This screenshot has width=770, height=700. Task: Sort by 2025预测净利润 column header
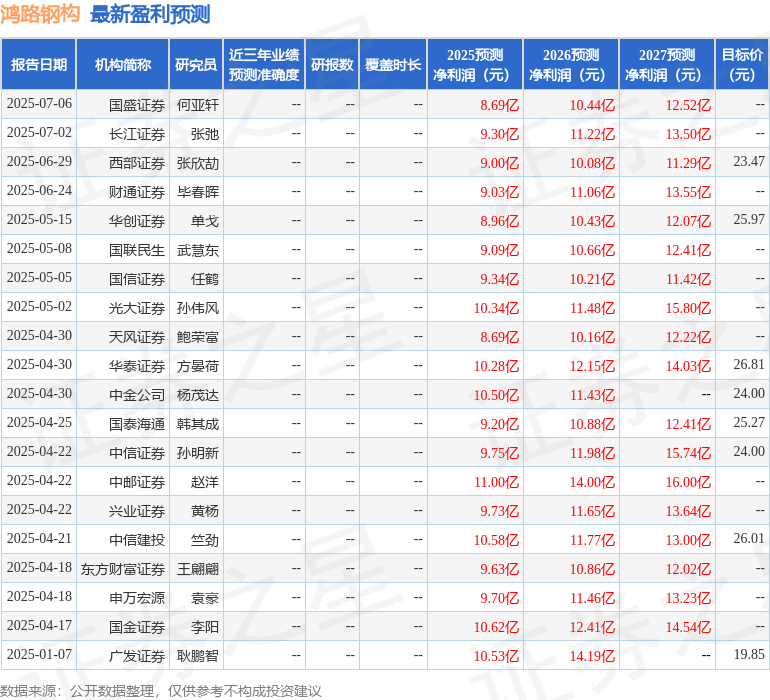pyautogui.click(x=475, y=65)
